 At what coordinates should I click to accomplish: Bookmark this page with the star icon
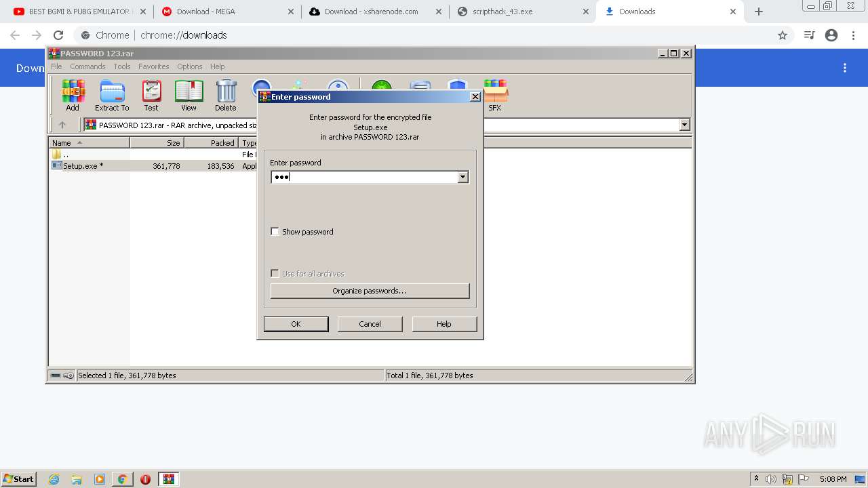click(783, 35)
